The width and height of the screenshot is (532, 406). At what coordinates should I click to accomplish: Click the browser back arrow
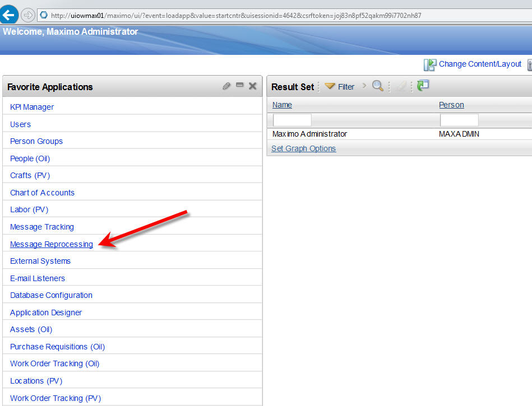pyautogui.click(x=10, y=15)
